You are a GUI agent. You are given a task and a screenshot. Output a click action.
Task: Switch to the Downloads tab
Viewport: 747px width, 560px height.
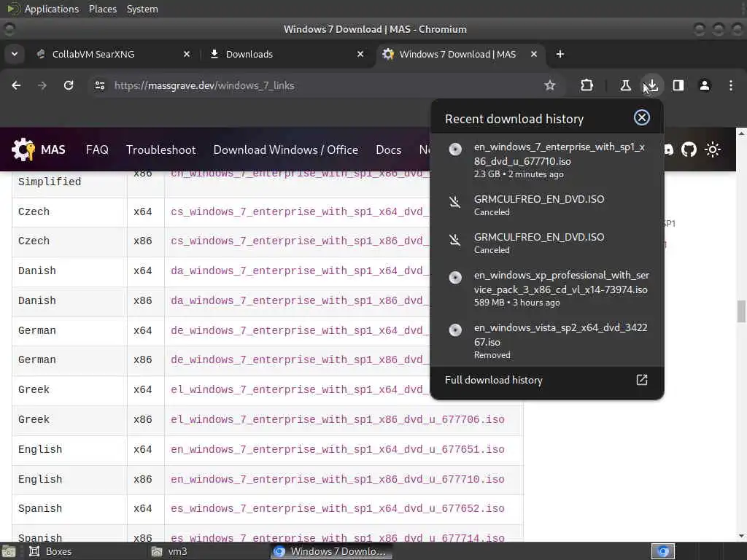[287, 54]
